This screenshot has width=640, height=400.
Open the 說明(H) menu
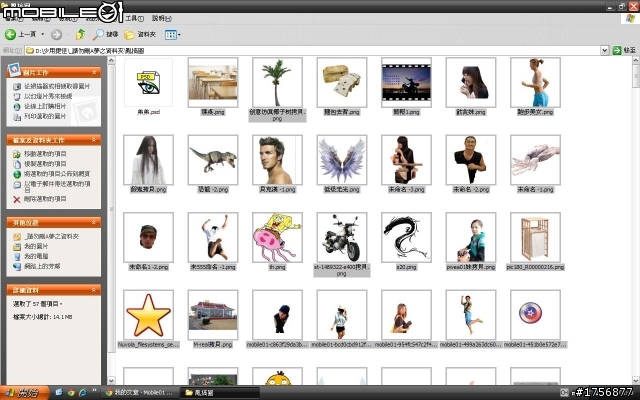[x=162, y=18]
